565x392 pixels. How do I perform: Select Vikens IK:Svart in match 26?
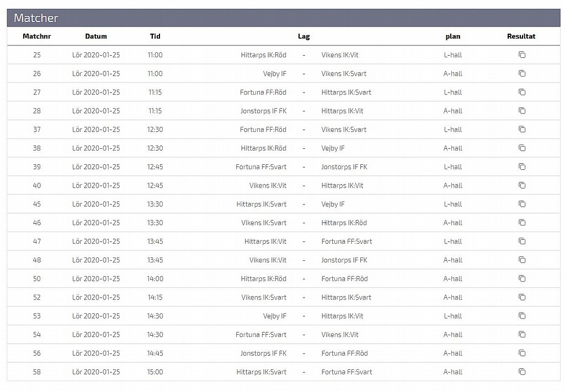click(344, 74)
